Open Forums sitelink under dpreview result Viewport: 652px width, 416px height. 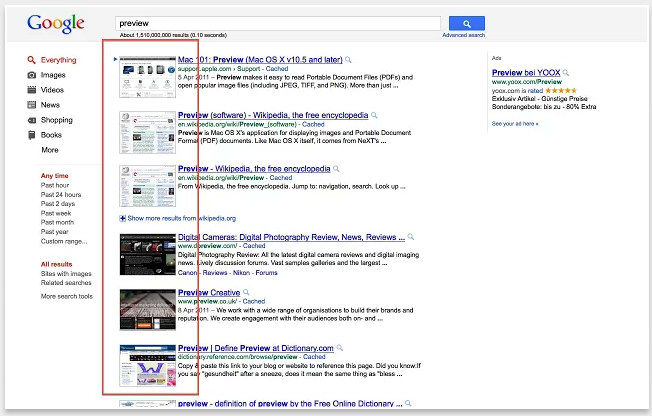pyautogui.click(x=267, y=273)
